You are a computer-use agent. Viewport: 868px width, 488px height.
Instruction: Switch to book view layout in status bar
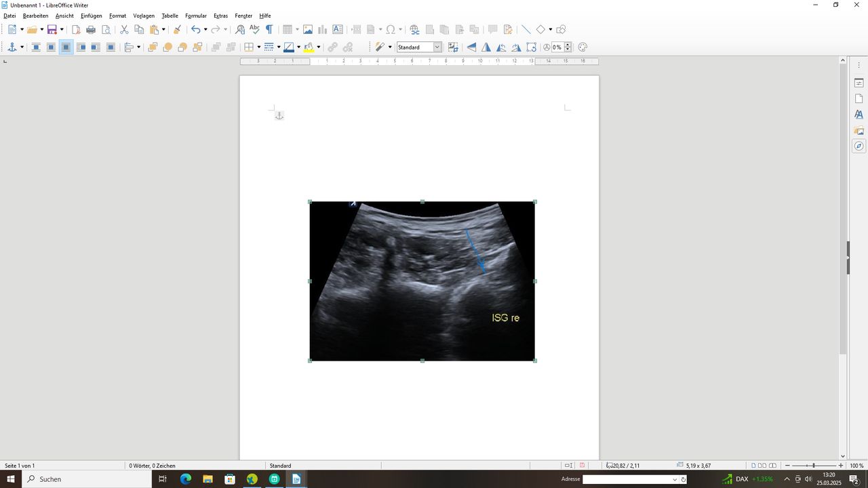tap(772, 466)
